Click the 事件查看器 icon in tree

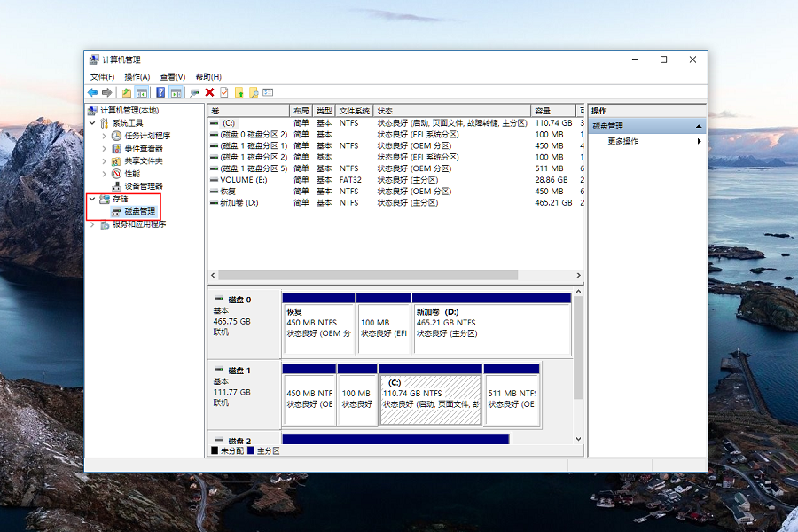point(116,148)
